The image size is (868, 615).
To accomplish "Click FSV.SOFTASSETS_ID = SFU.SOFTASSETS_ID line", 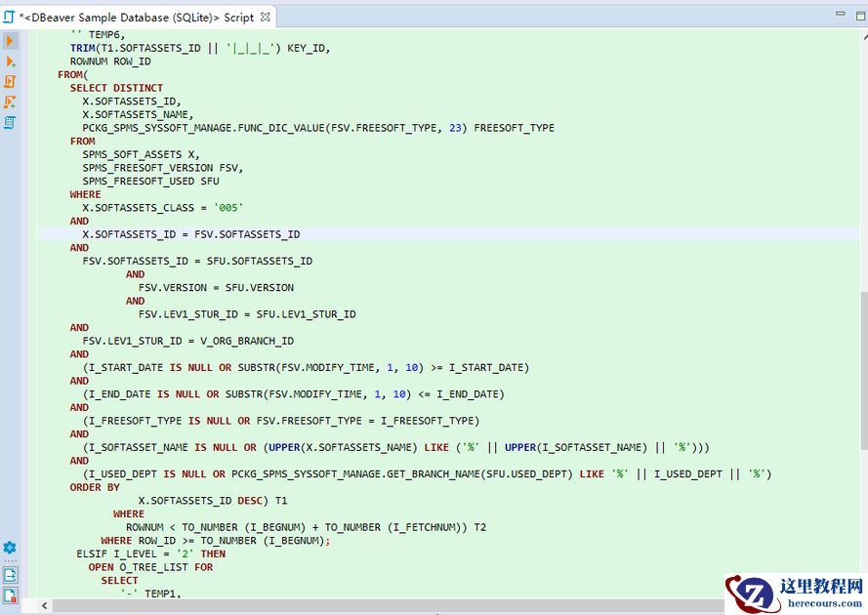I will pos(197,261).
